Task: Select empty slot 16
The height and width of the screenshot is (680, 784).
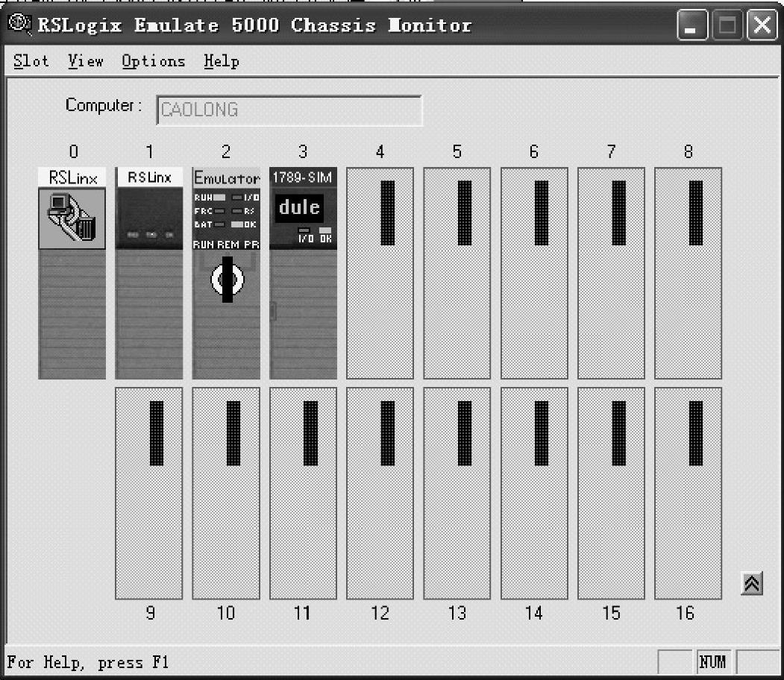Action: (x=688, y=493)
